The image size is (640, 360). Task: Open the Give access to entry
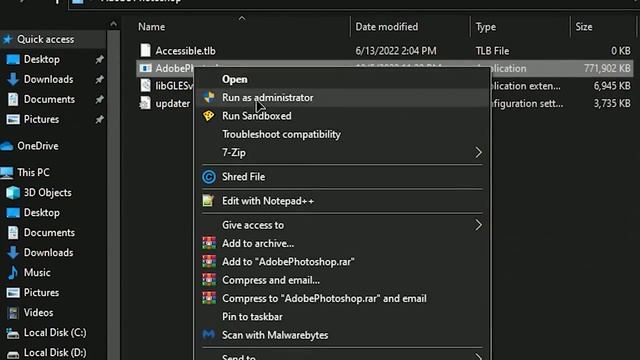pyautogui.click(x=342, y=225)
